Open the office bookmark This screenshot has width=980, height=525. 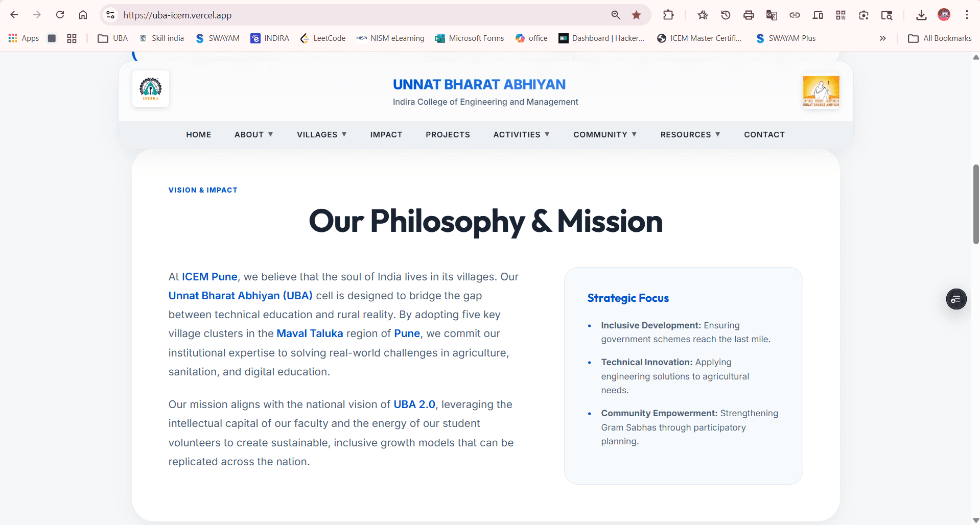tap(531, 38)
